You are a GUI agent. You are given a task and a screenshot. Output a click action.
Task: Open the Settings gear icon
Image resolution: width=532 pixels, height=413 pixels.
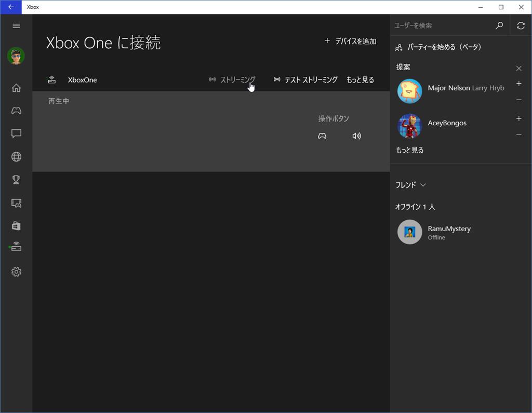[x=16, y=272]
